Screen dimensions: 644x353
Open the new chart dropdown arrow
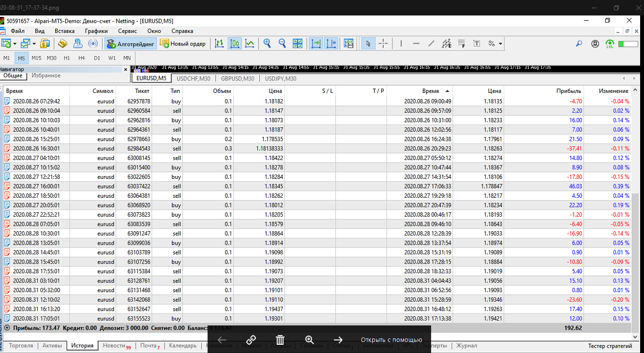click(x=15, y=44)
